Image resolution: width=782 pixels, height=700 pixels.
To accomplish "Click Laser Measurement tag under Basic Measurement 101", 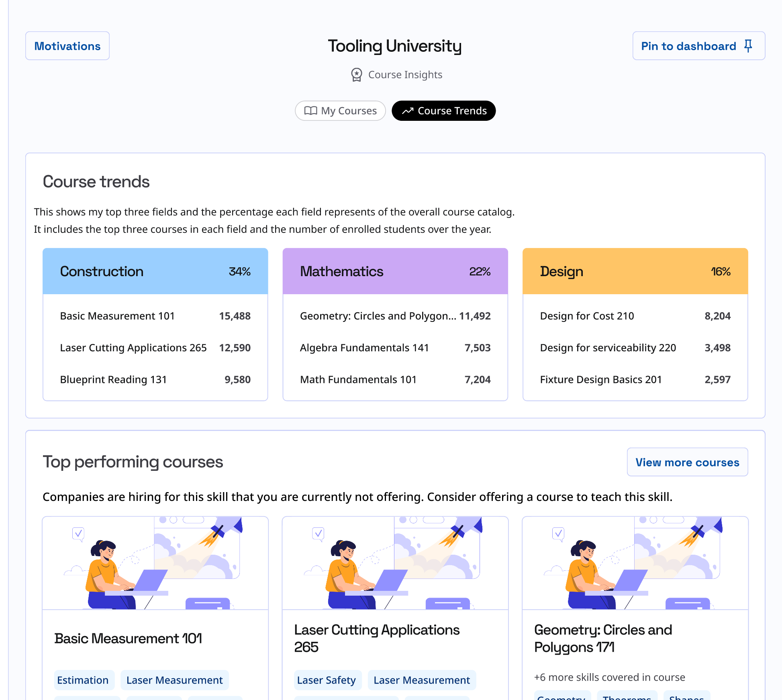I will tap(174, 680).
